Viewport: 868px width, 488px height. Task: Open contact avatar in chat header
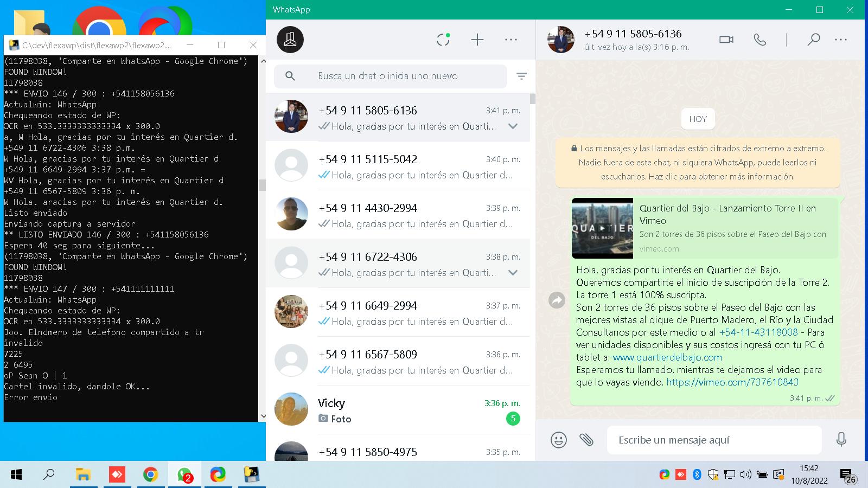561,40
